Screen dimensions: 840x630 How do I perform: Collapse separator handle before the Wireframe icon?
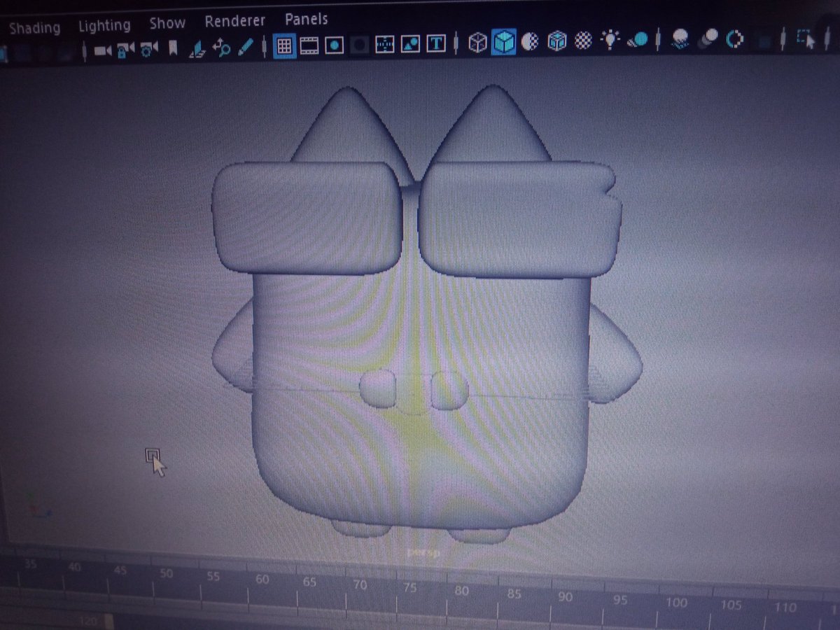click(x=457, y=43)
